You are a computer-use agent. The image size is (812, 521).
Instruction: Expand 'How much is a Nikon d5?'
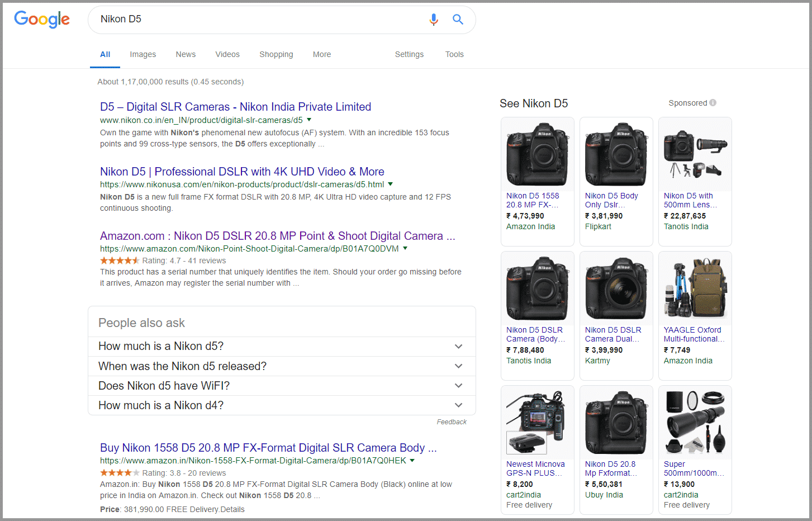tap(282, 347)
